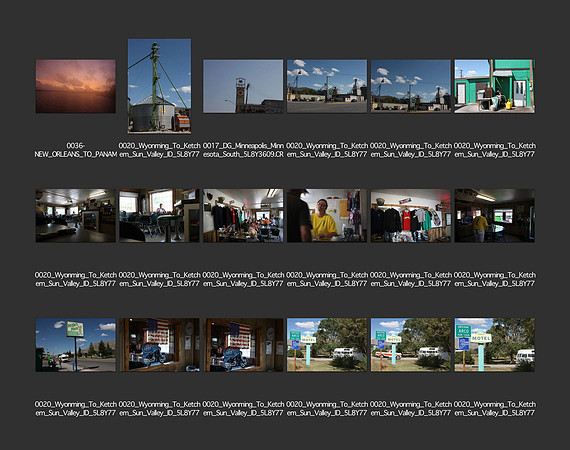Click the filename label under the green building photo
570x450 pixels.
pos(494,150)
